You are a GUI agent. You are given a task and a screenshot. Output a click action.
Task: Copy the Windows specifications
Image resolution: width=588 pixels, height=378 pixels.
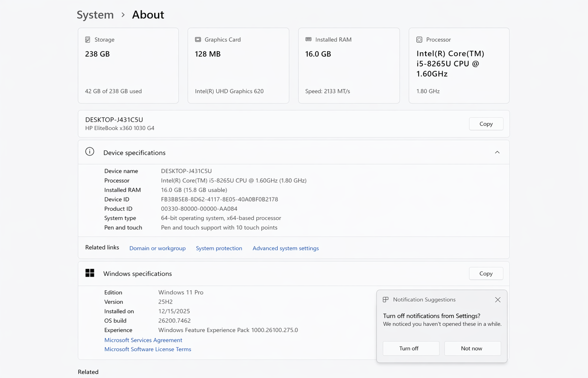tap(486, 274)
